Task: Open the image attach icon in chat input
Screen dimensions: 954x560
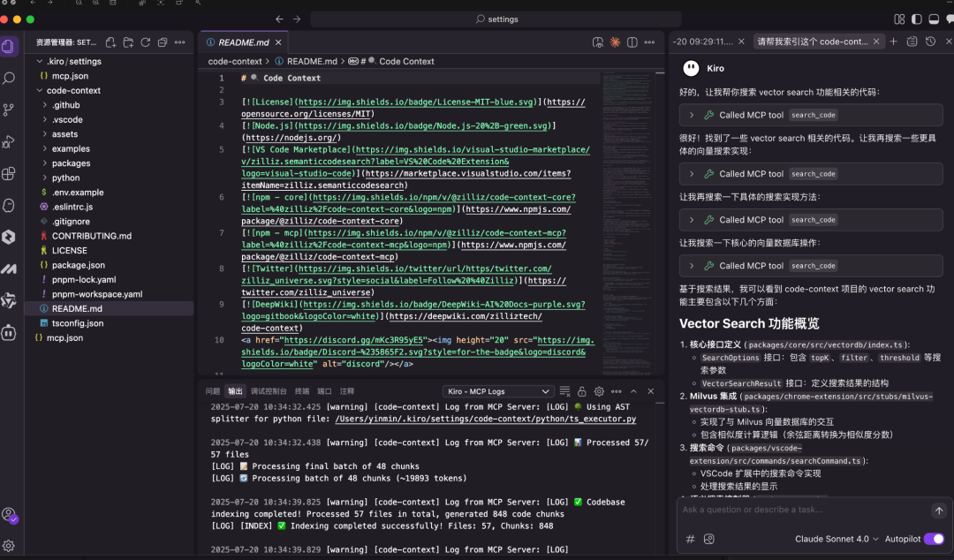Action: (x=708, y=539)
